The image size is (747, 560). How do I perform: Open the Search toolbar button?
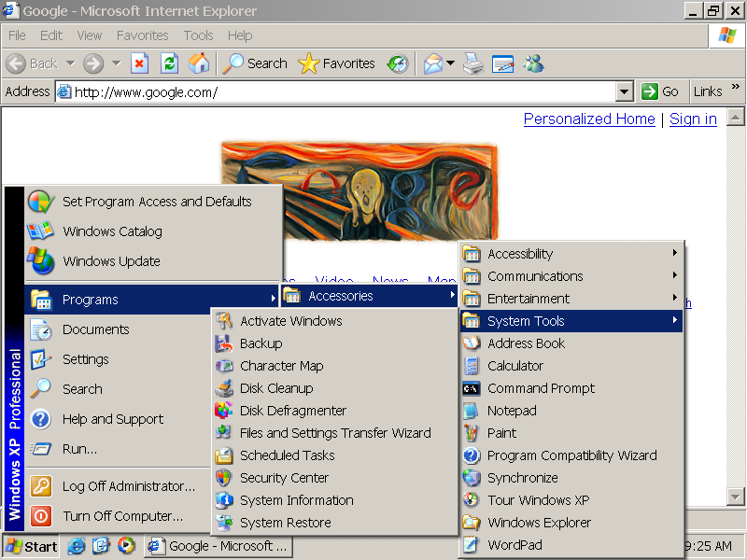coord(254,63)
